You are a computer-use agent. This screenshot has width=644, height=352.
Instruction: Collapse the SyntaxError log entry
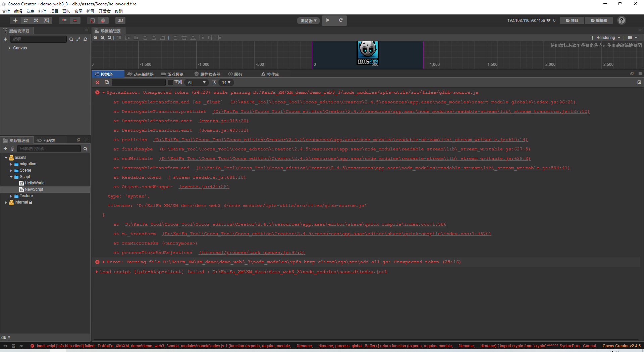click(104, 92)
